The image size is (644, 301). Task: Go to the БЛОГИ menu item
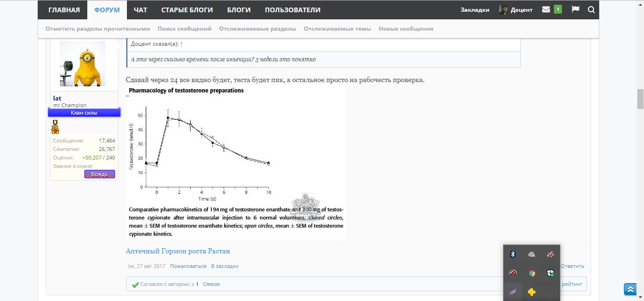[x=239, y=9]
